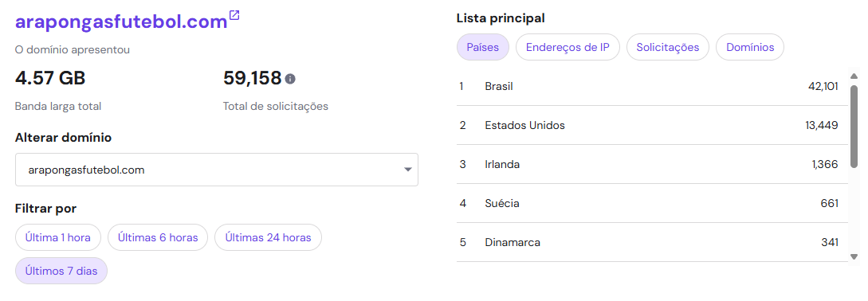This screenshot has width=868, height=301.
Task: Select the Últimas 6 horas filter
Action: point(158,237)
